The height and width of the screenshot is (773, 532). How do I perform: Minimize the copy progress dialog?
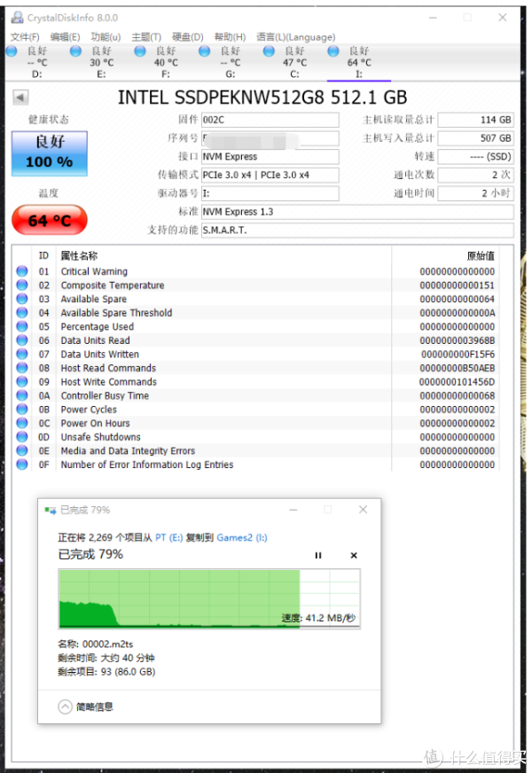click(x=293, y=509)
